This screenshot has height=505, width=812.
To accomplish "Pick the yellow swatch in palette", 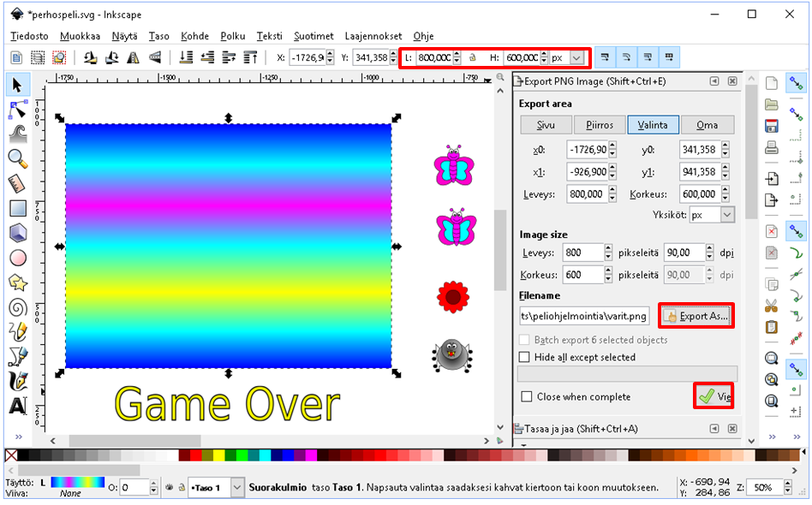I will (x=221, y=455).
